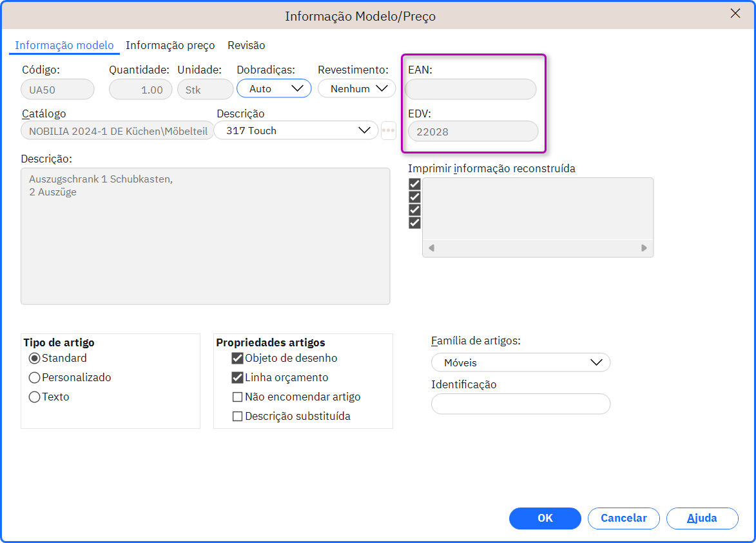Confirm with the OK button
The height and width of the screenshot is (543, 756).
pyautogui.click(x=545, y=518)
